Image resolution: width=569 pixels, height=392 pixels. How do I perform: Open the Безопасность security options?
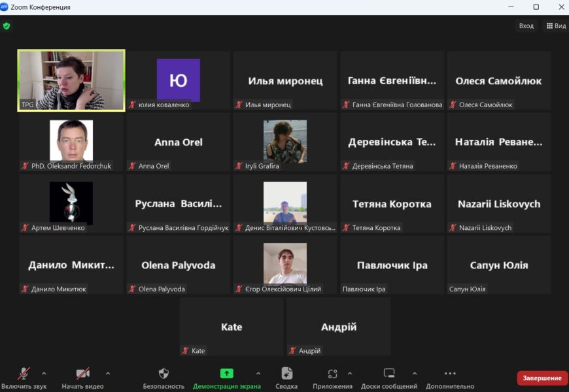(x=164, y=378)
